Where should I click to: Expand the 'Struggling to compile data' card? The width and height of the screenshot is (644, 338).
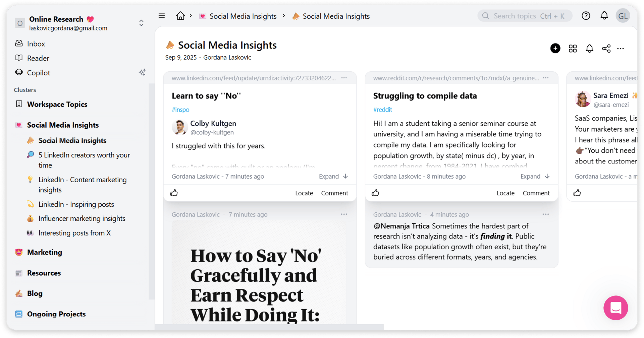pos(535,176)
